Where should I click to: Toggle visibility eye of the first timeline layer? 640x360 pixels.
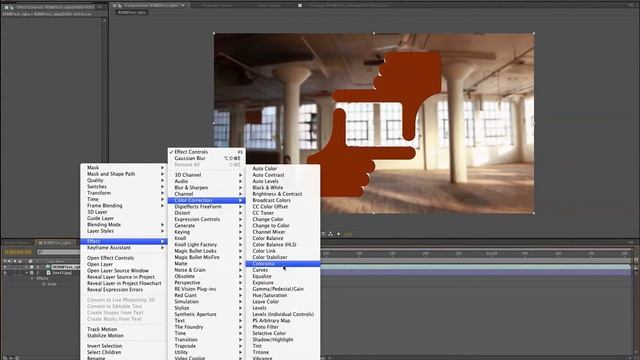pos(5,267)
